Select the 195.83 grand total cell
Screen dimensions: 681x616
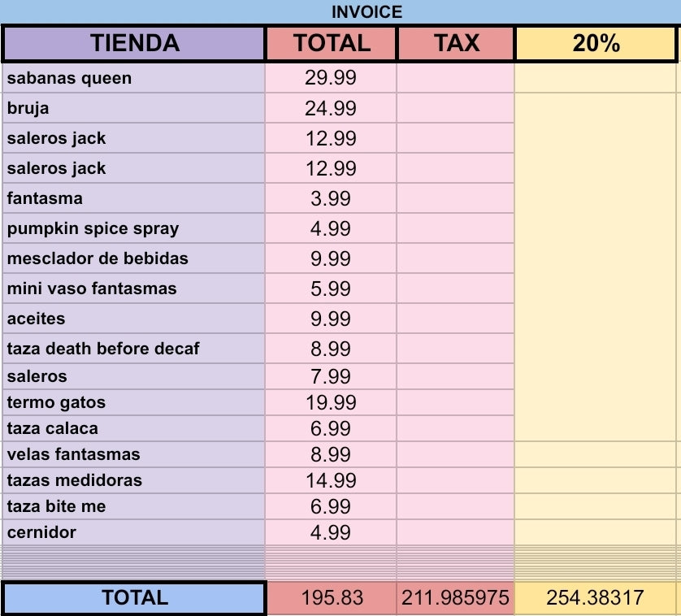click(x=331, y=598)
